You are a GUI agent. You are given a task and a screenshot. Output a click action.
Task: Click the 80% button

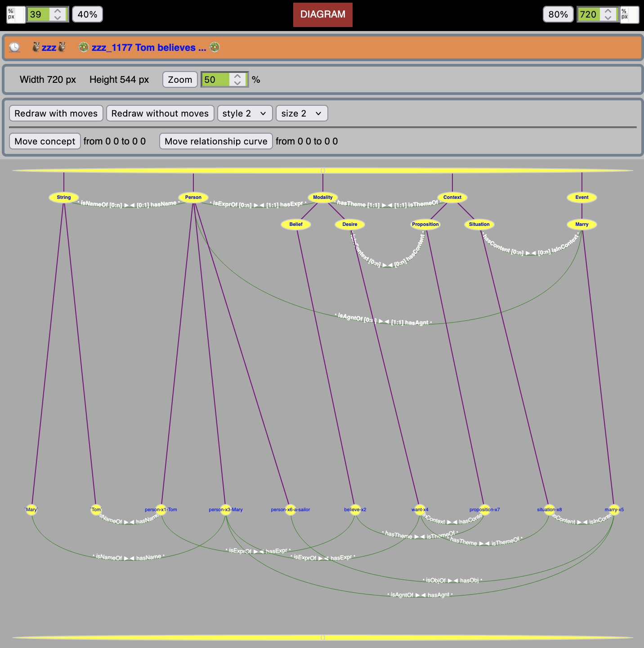point(558,14)
